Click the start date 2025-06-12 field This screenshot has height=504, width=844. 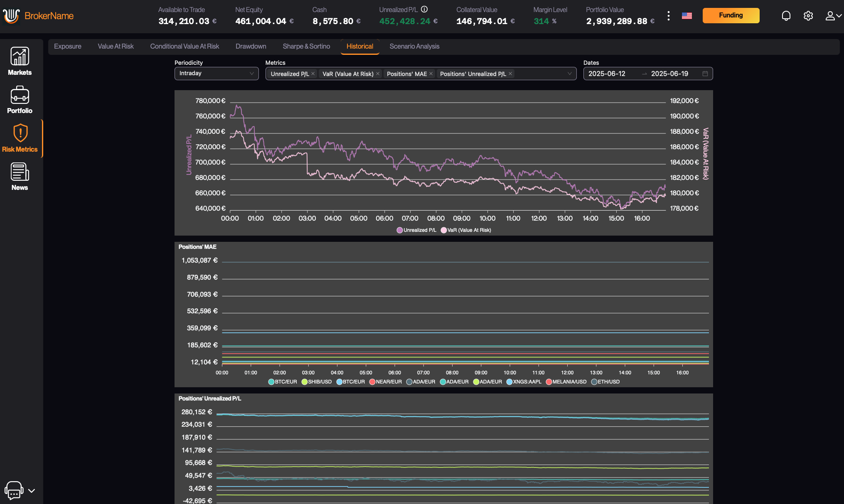coord(607,74)
